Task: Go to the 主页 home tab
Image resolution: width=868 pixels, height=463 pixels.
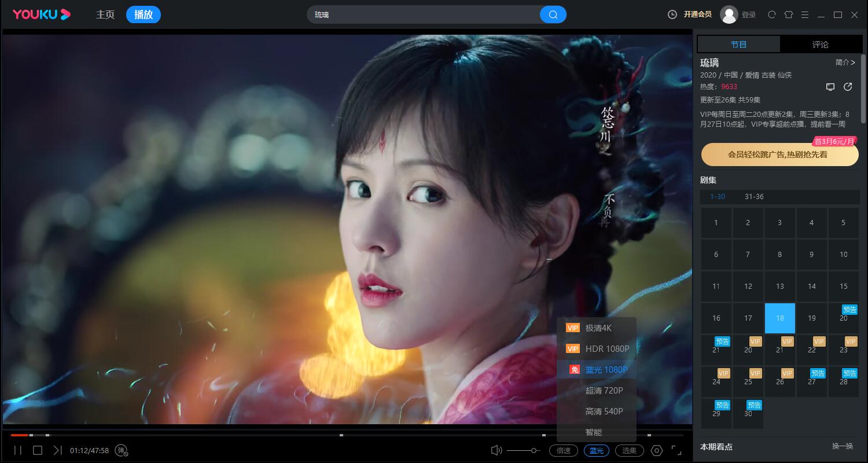Action: pyautogui.click(x=105, y=14)
